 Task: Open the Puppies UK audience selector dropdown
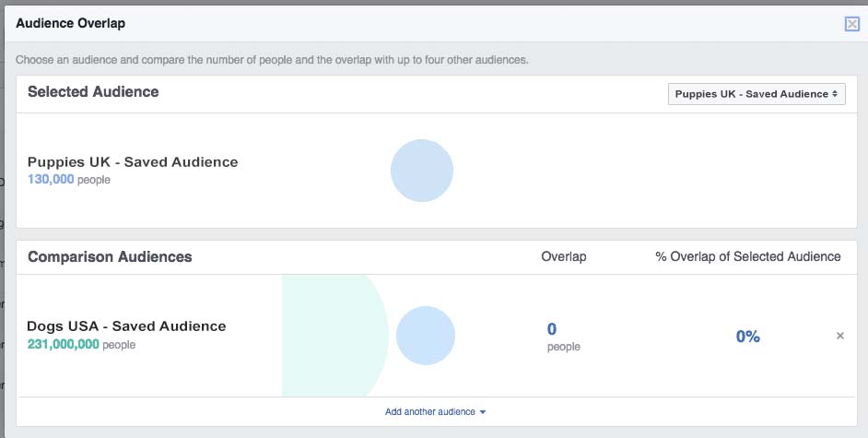tap(756, 94)
